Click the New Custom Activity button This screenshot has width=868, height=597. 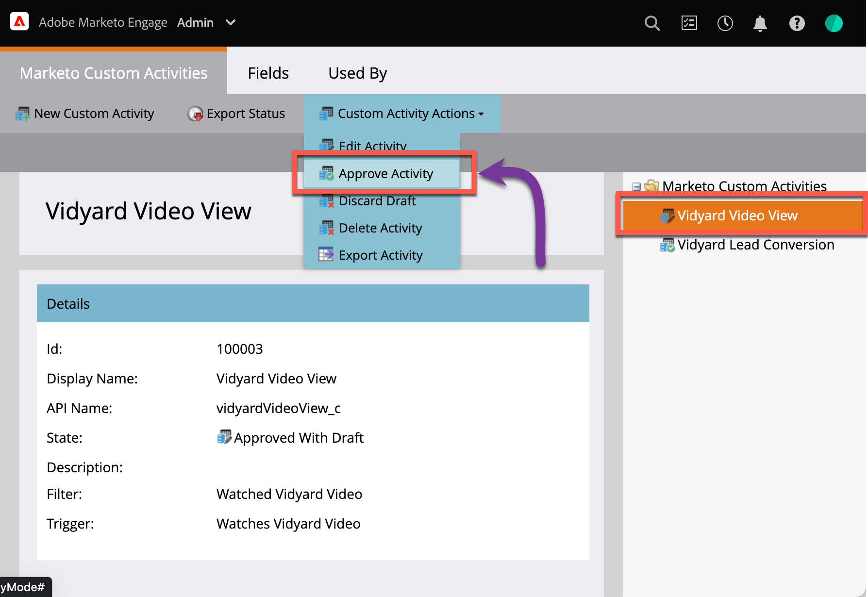click(85, 114)
